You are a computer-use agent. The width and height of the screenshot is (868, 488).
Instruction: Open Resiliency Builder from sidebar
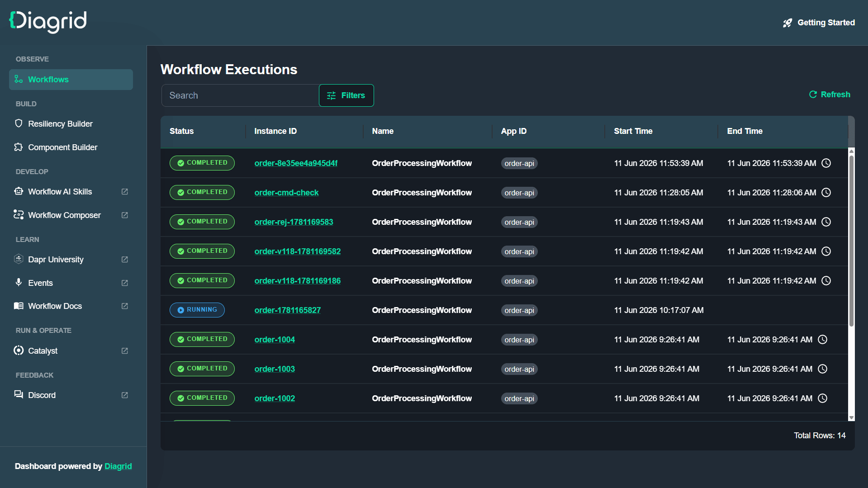[71, 124]
